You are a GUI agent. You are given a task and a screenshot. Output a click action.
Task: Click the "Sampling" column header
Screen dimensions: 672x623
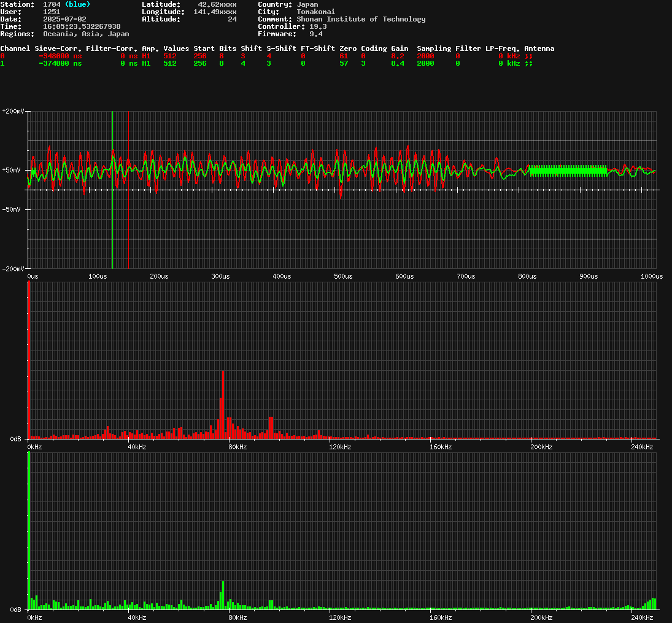pyautogui.click(x=434, y=48)
